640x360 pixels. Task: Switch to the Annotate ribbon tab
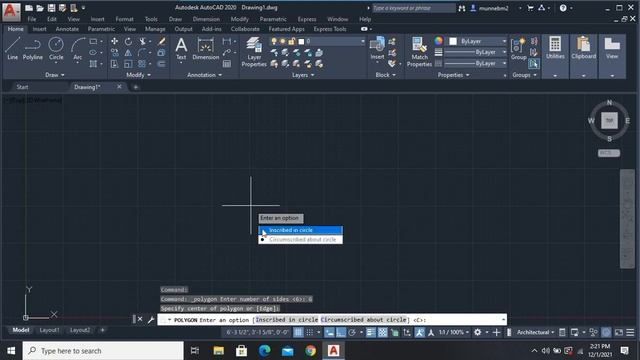[67, 29]
